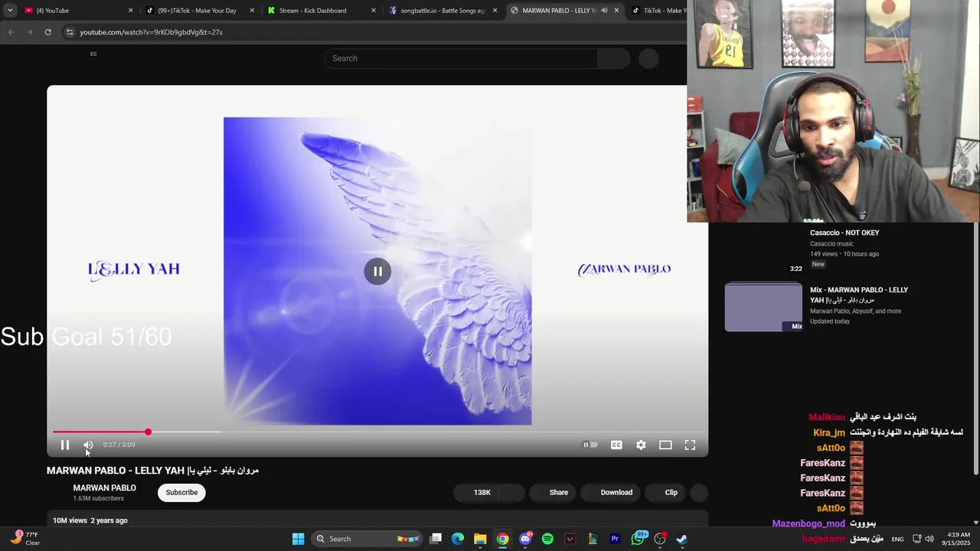This screenshot has height=551, width=980.
Task: Open the tab search dropdown arrow
Action: [x=9, y=11]
